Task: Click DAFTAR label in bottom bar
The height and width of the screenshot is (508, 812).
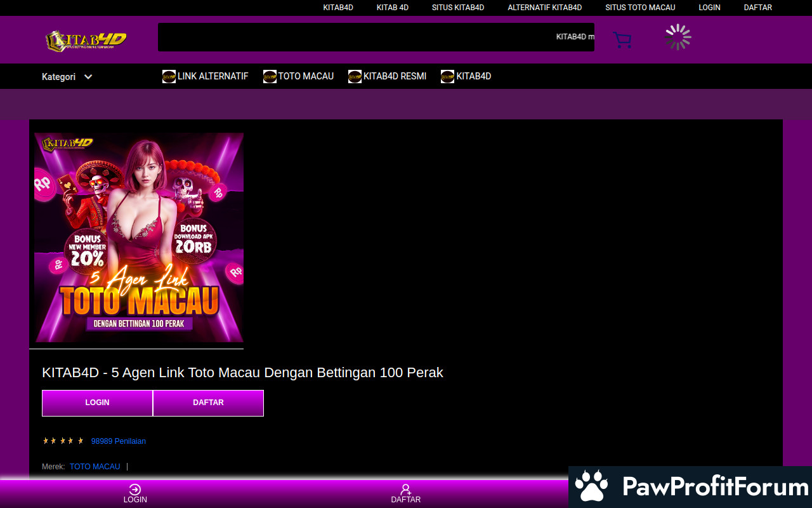Action: (406, 500)
